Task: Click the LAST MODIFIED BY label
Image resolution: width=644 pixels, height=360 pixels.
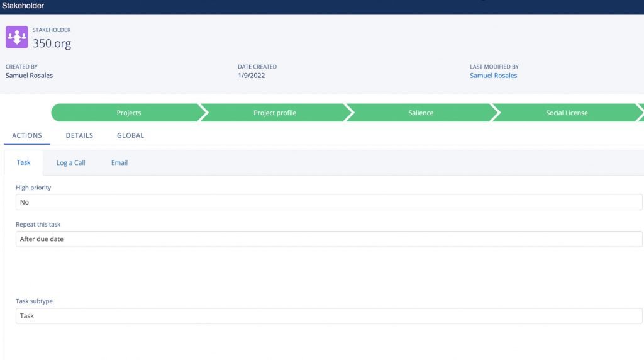Action: [494, 67]
